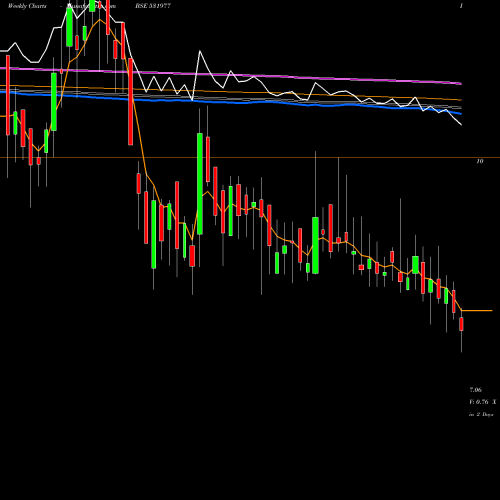Click the tall green candle below the white line's peak

[200, 184]
